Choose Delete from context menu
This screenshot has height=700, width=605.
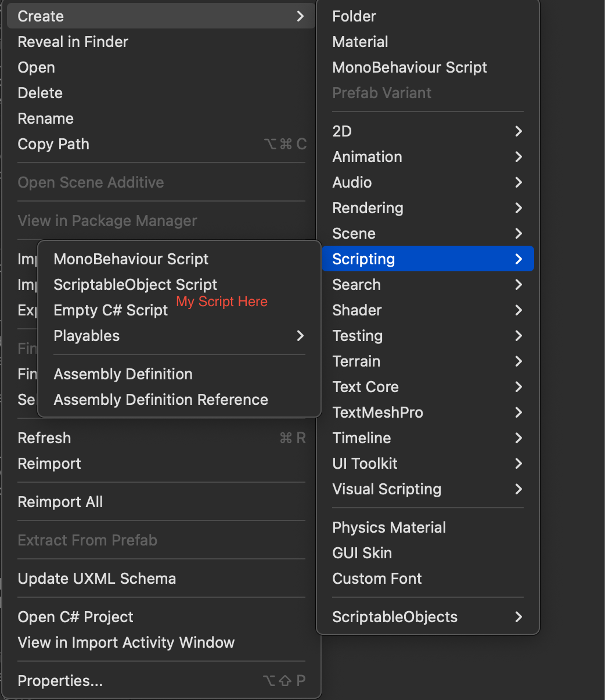[x=161, y=93]
